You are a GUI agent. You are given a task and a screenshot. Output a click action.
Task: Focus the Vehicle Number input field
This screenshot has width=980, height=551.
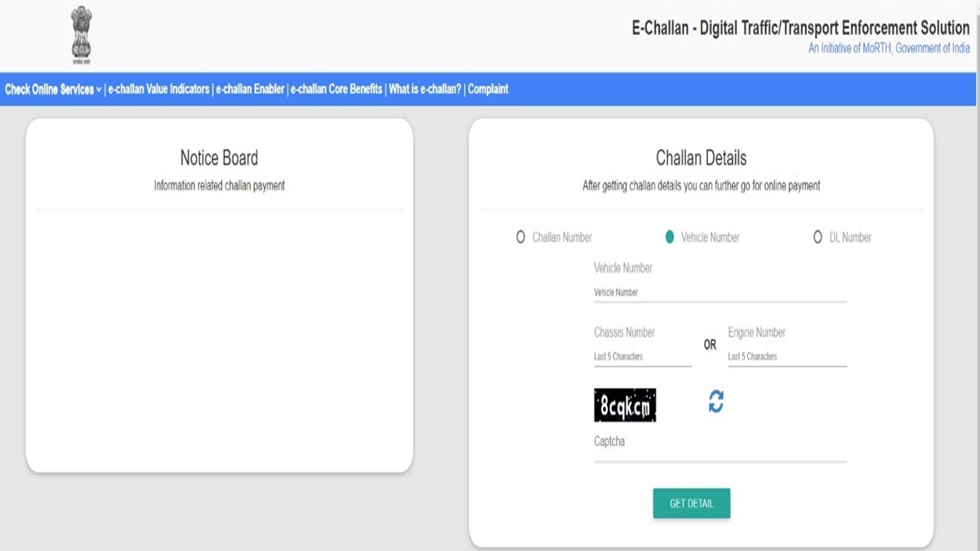pos(719,292)
